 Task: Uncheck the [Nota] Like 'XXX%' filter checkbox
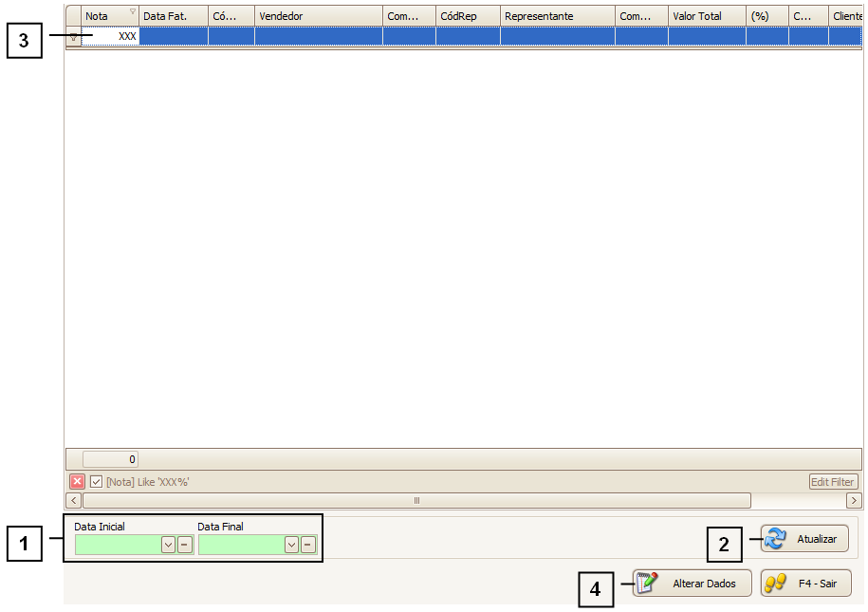click(96, 482)
